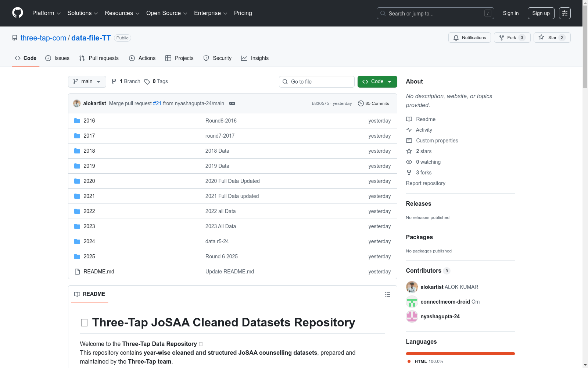Viewport: 588px width, 368px height.
Task: Click commit message 'data r5-24'
Action: 217,241
